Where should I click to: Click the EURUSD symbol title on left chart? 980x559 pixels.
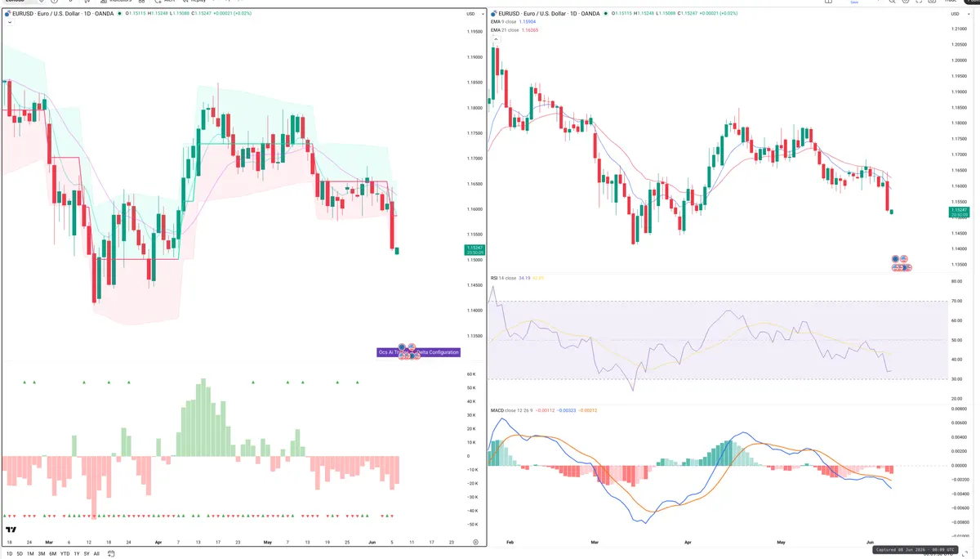tap(62, 14)
